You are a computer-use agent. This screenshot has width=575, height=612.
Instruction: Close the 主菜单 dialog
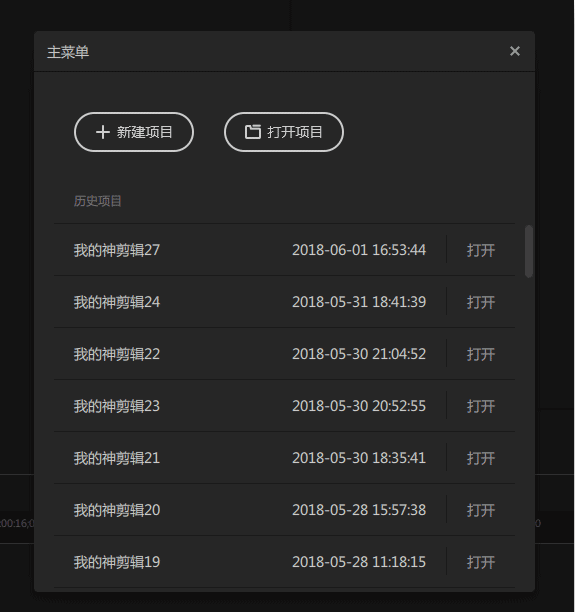point(515,51)
